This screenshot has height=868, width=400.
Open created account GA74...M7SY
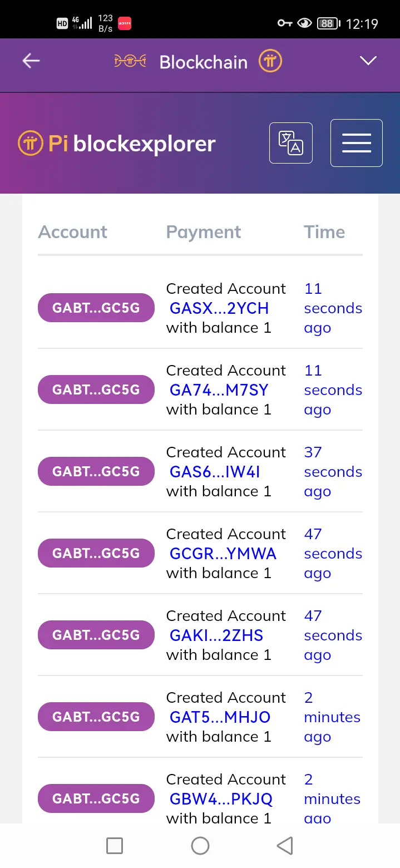click(x=219, y=390)
